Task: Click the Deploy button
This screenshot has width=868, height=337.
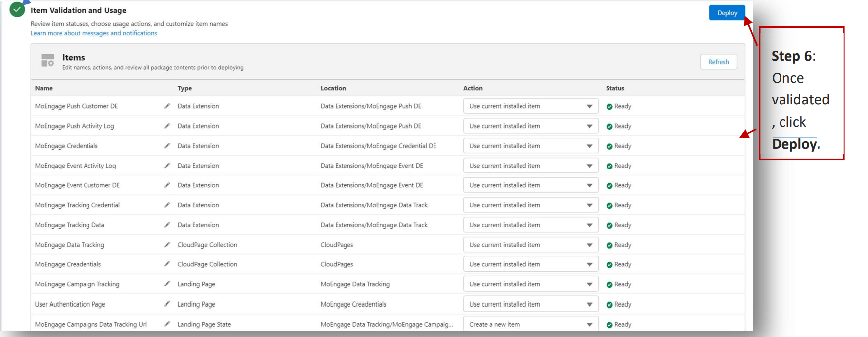Action: (727, 13)
